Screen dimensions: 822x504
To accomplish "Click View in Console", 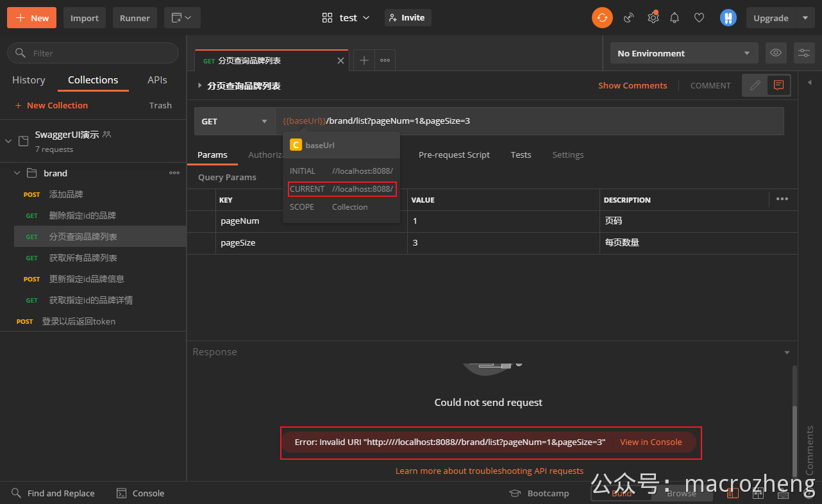I will 651,442.
